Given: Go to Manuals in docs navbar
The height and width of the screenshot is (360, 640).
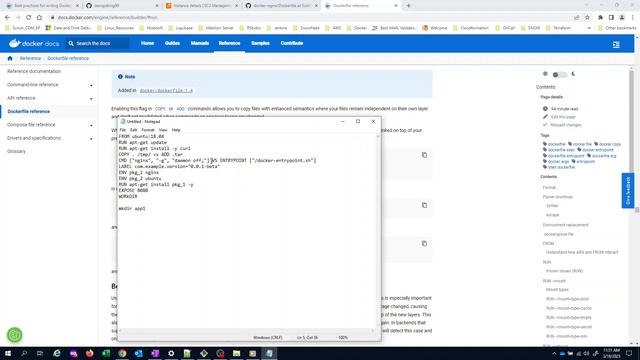Looking at the screenshot, I should click(x=200, y=43).
